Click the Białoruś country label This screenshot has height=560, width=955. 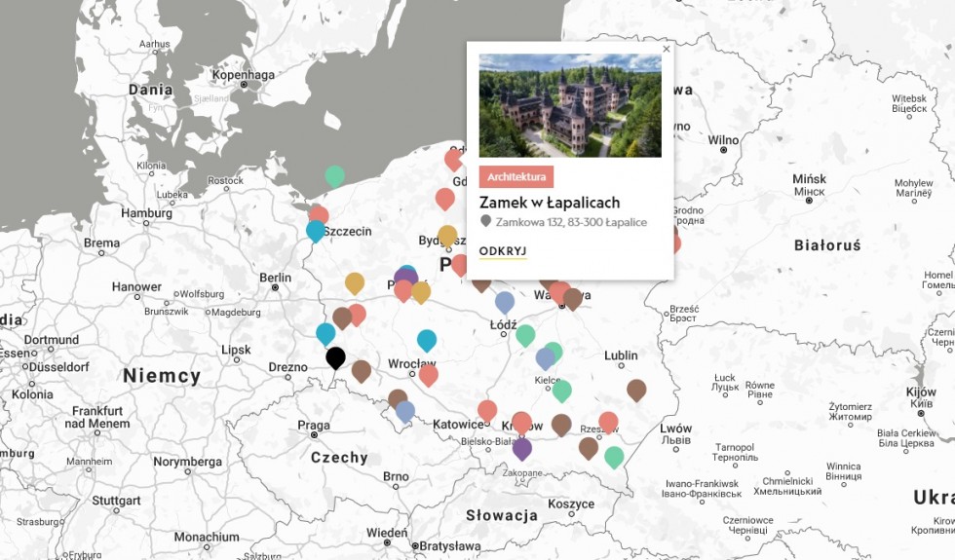tap(827, 245)
